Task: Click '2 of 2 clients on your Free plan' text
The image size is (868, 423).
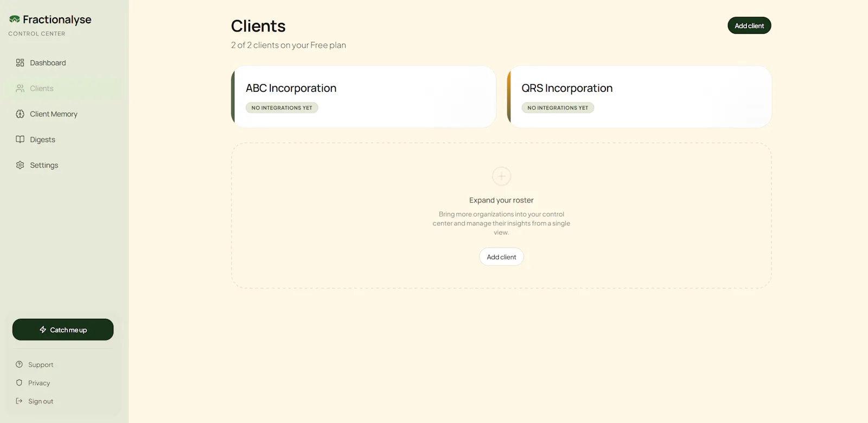Action: tap(289, 45)
